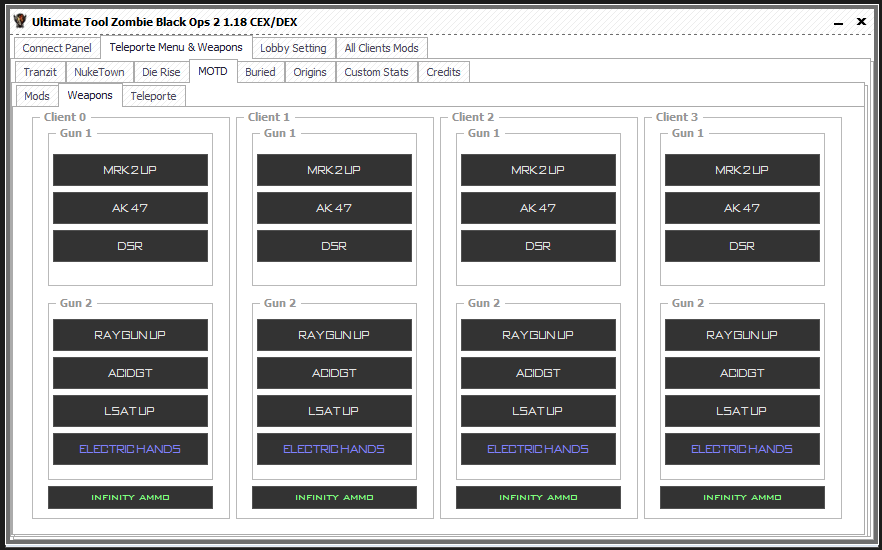Enable ELECTRIC HANDS for Client 0
The height and width of the screenshot is (550, 882).
pyautogui.click(x=130, y=449)
